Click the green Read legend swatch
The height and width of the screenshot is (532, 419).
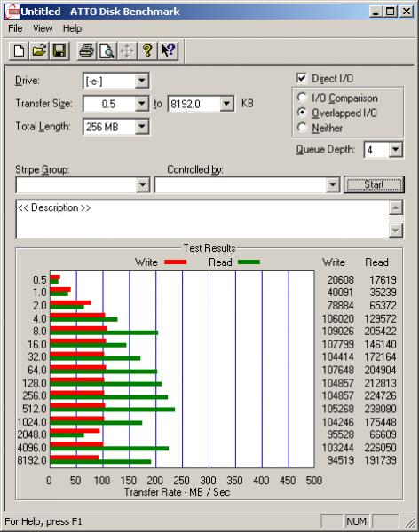(249, 262)
